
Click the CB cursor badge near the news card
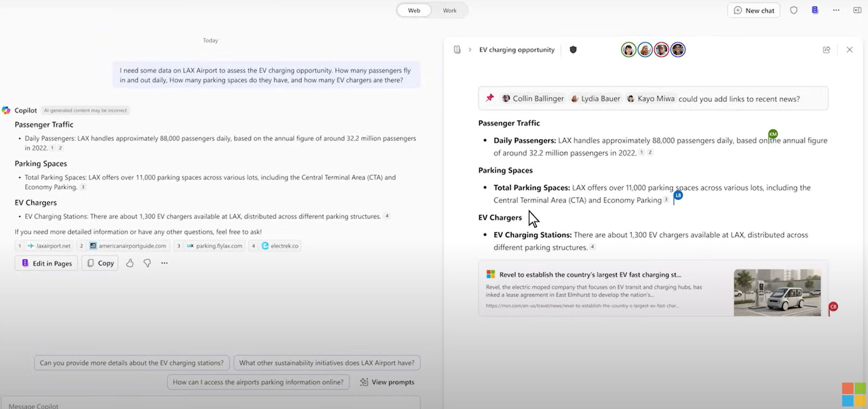[833, 307]
